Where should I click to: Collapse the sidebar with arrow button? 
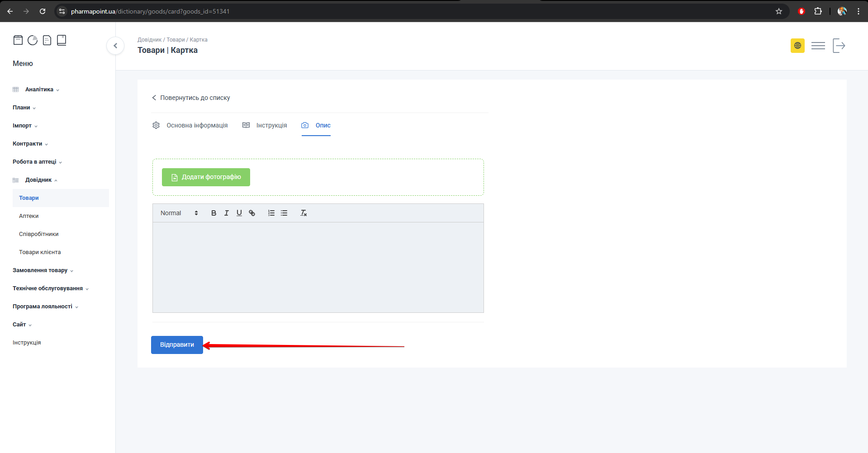coord(115,46)
